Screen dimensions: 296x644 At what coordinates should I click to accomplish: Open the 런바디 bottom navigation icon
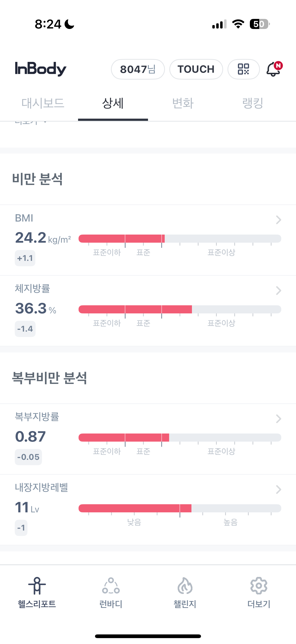(111, 586)
